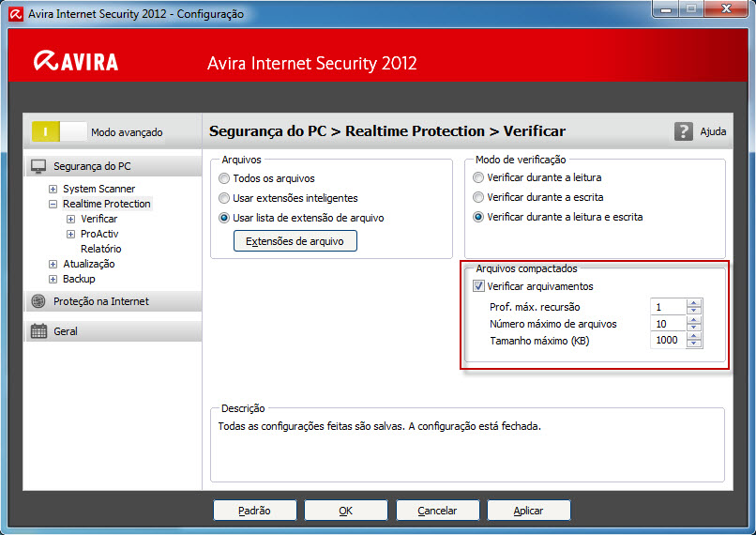Click the Avira logo in red banner
The image size is (756, 535).
76,61
